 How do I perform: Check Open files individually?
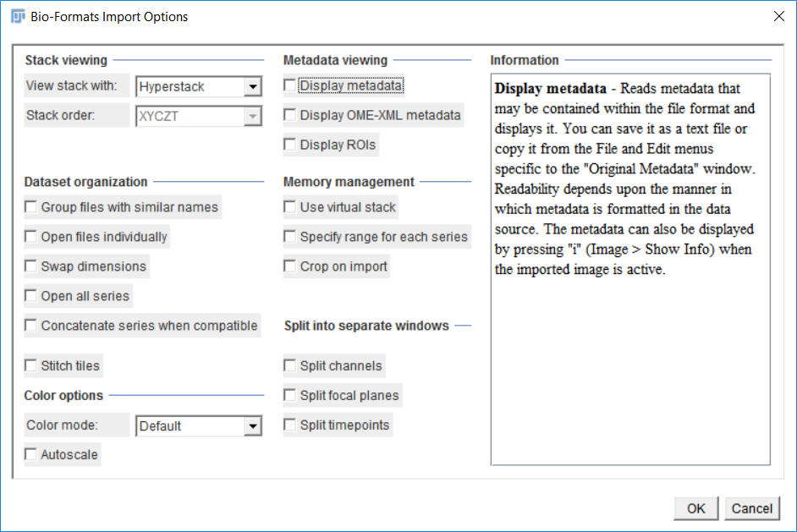click(x=31, y=237)
